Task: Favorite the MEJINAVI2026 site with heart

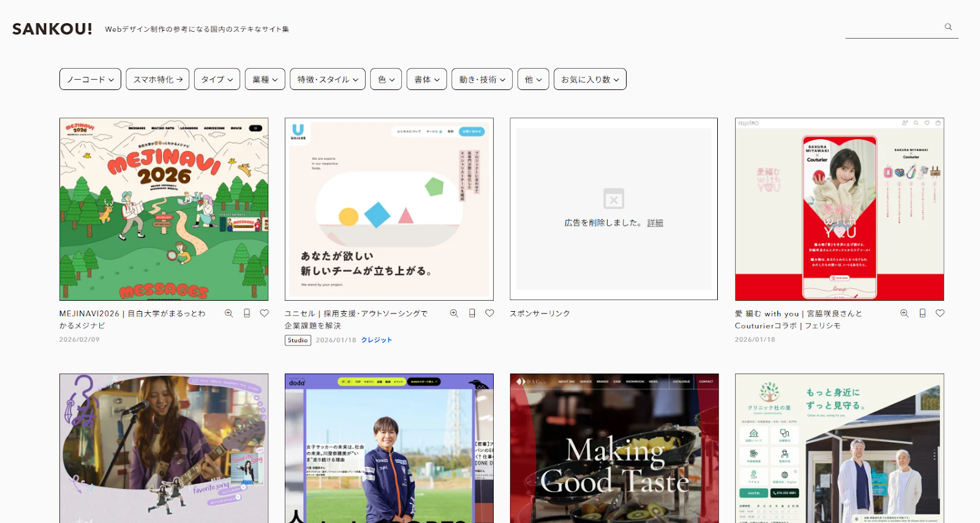Action: (x=265, y=313)
